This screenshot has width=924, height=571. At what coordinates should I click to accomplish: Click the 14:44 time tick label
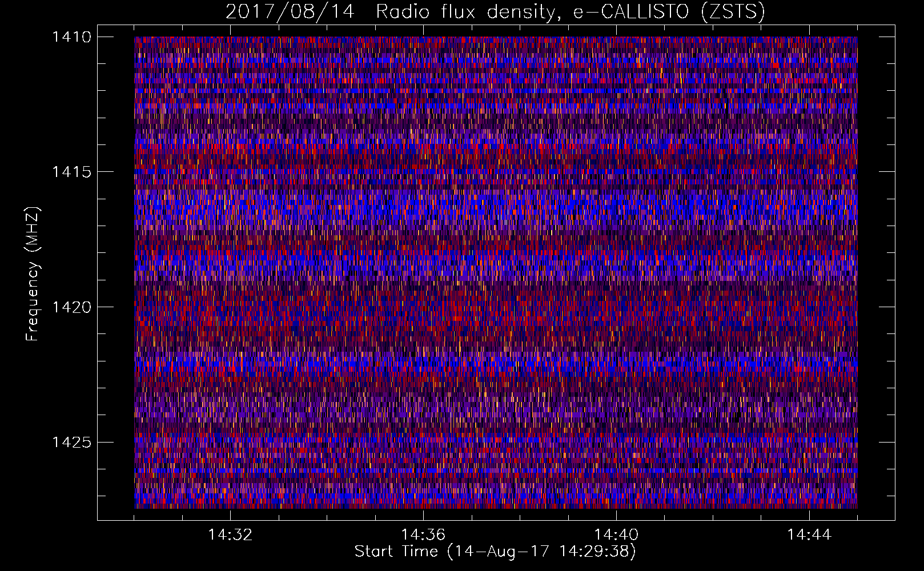click(809, 535)
